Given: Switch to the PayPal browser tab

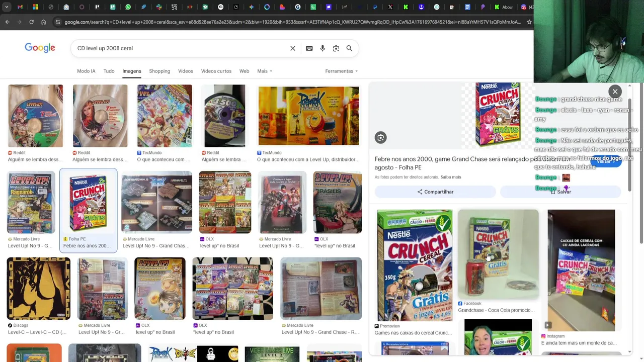Looking at the screenshot, I should pos(375,7).
